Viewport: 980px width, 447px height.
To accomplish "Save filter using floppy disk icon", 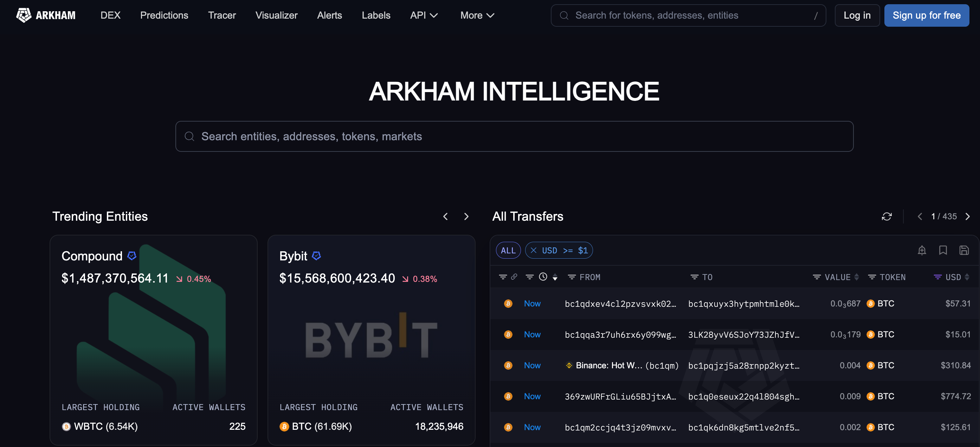I will [x=964, y=250].
